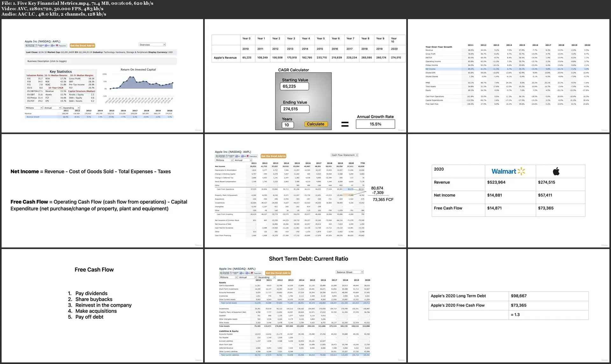Click 'Share buybacks' list item

coord(94,299)
